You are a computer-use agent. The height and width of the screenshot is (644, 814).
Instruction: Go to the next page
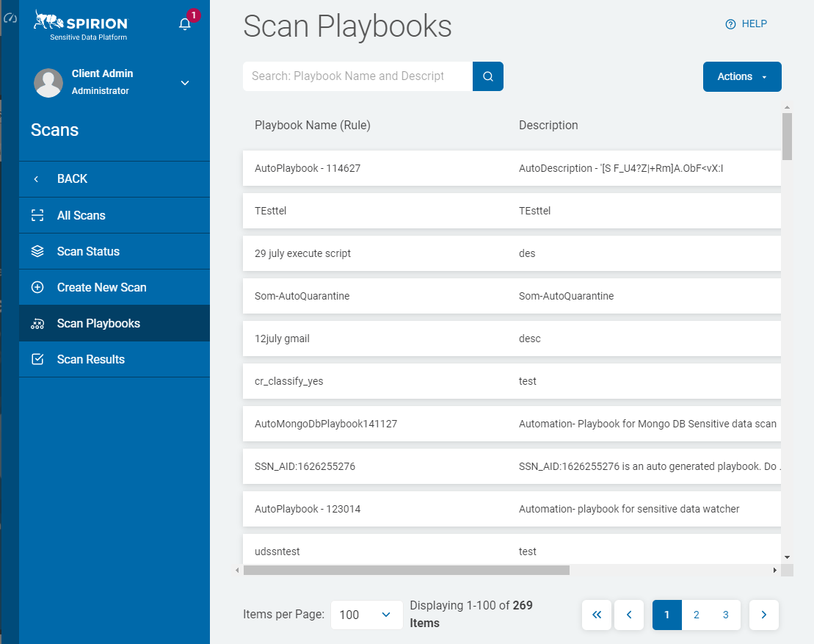click(763, 615)
